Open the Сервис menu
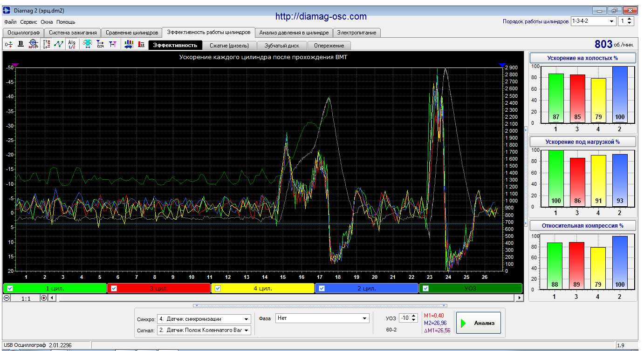 (29, 22)
